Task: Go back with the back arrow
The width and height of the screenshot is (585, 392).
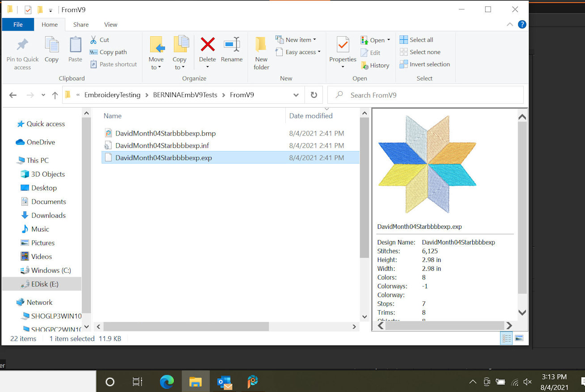Action: coord(13,95)
